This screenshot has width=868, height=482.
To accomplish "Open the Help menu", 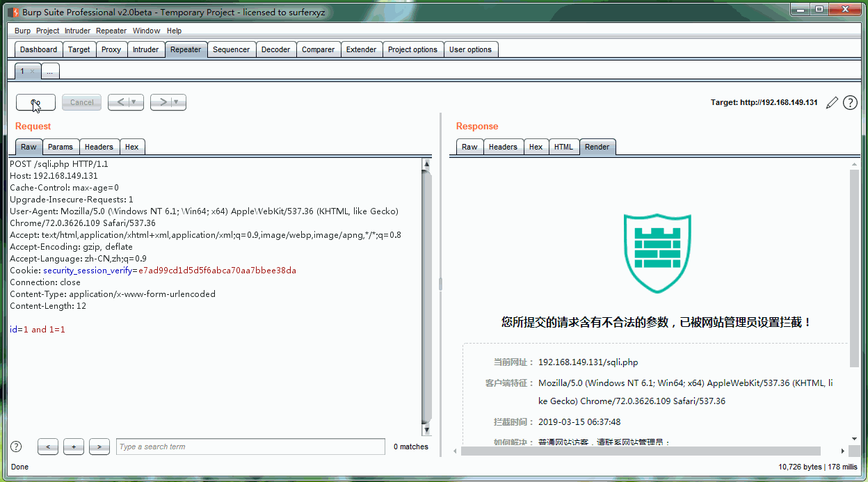I will (x=175, y=31).
